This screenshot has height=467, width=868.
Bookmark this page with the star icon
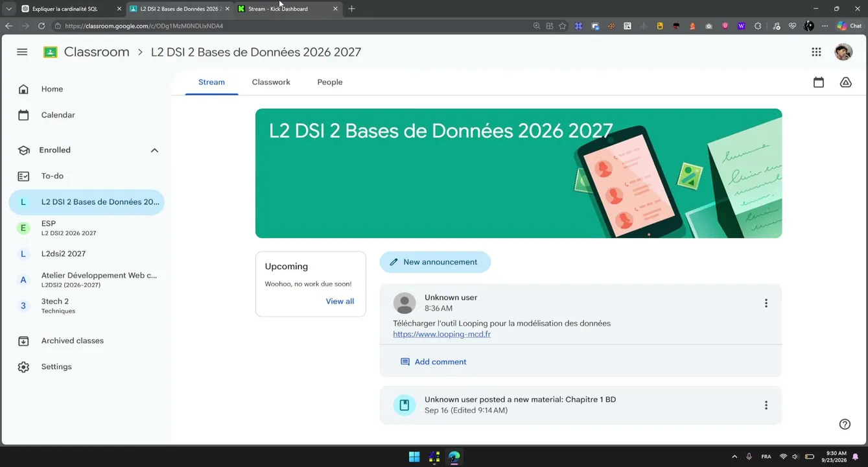tap(563, 26)
